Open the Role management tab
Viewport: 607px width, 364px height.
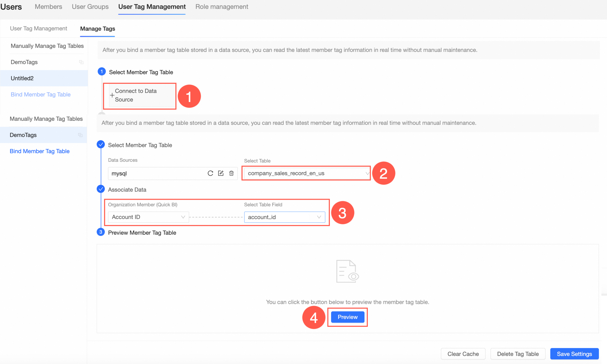point(221,7)
